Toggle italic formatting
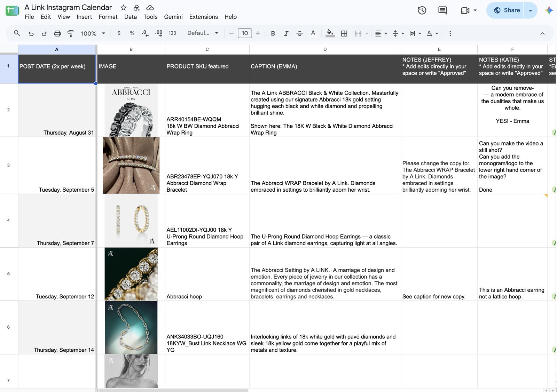557x392 pixels. (x=286, y=33)
